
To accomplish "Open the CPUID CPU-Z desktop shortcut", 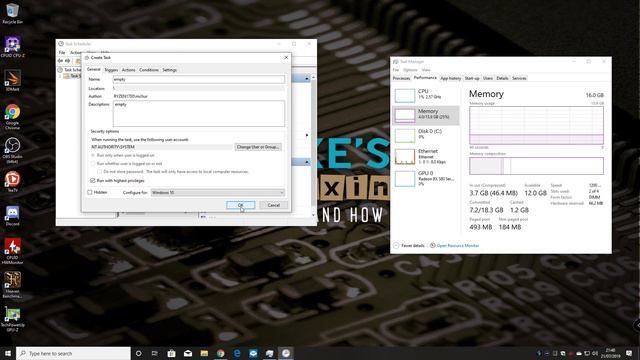I will (x=12, y=47).
